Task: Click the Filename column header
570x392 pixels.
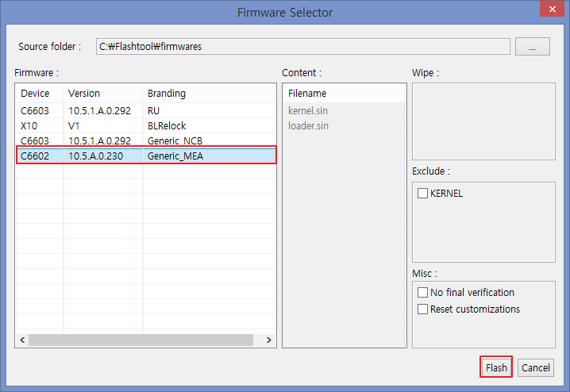Action: pyautogui.click(x=345, y=94)
